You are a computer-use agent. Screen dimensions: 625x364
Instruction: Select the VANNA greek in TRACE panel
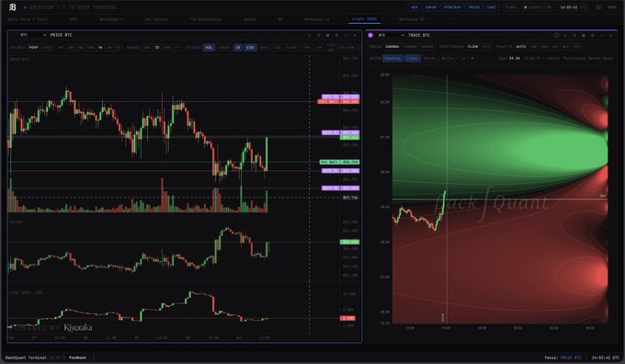pyautogui.click(x=426, y=47)
